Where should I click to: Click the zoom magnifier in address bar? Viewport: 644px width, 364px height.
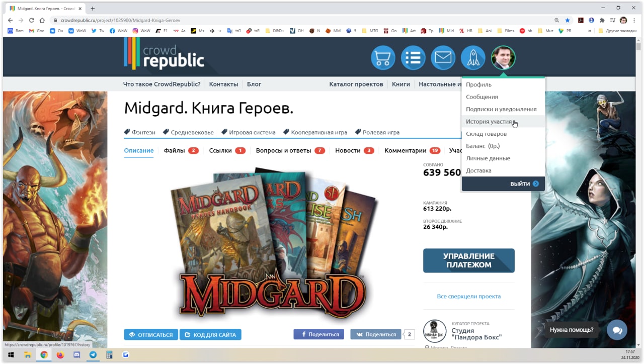click(x=557, y=20)
